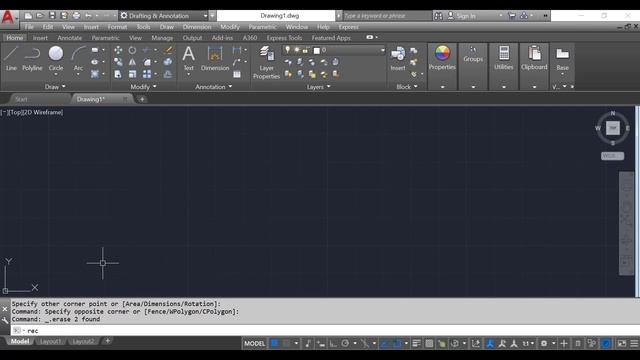Click the Open file icon in quick access toolbar
The height and width of the screenshot is (360, 640).
pyautogui.click(x=40, y=16)
